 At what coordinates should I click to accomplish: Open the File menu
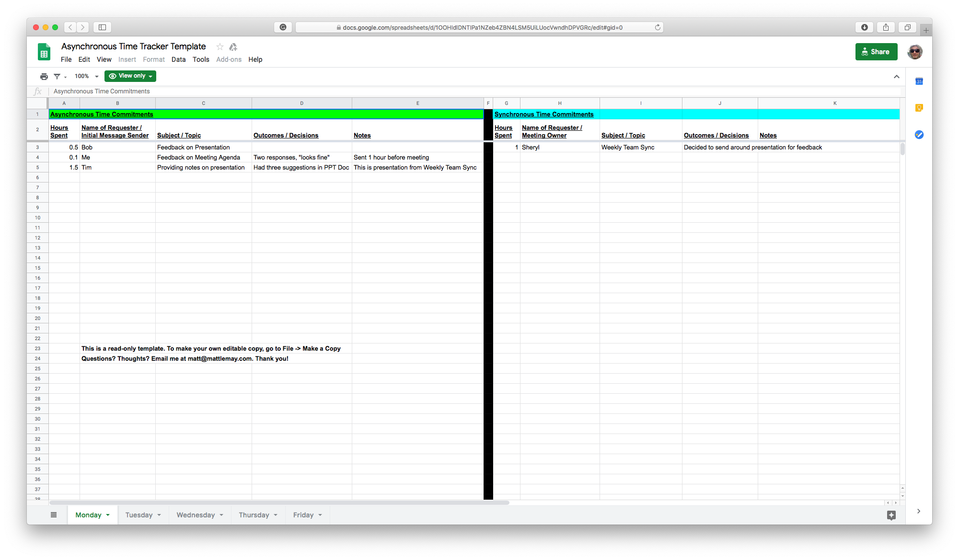[66, 59]
